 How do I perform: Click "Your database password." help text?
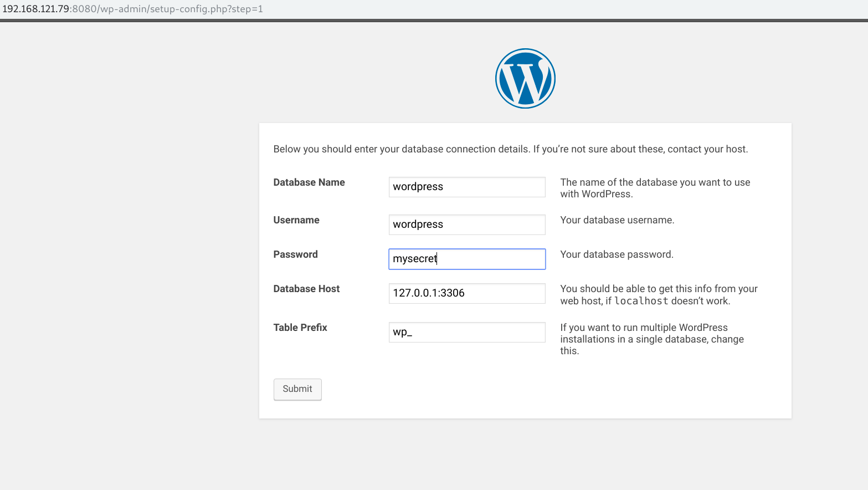coord(617,254)
